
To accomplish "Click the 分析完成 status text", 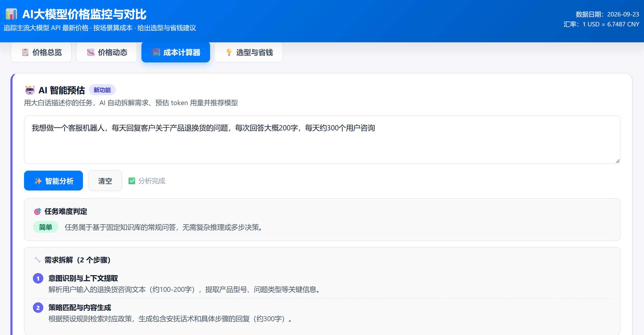I will pyautogui.click(x=152, y=181).
